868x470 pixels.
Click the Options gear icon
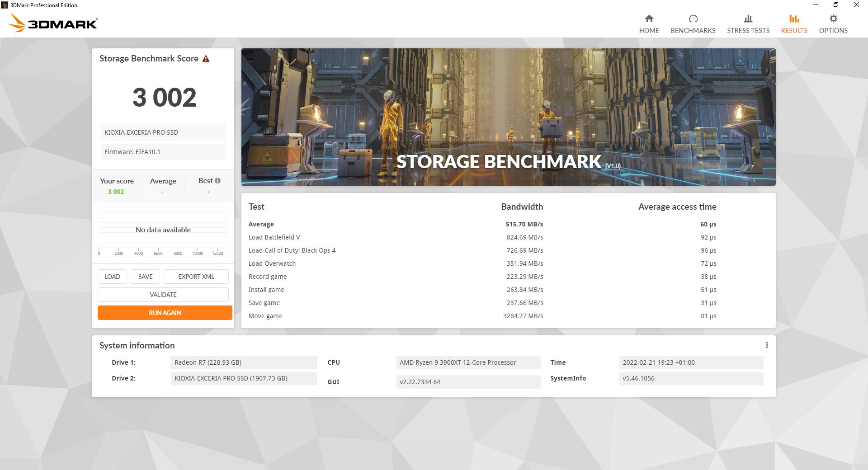click(833, 19)
